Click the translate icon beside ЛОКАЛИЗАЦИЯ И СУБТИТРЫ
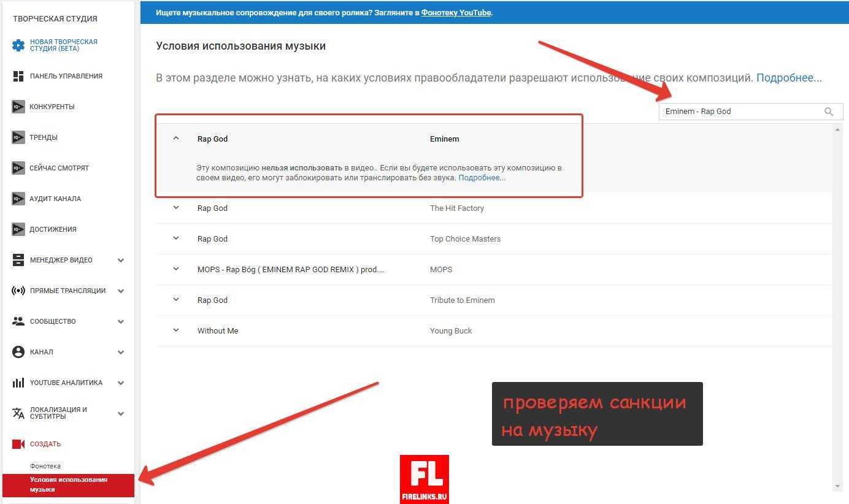Screen dimensions: 849x504 pyautogui.click(x=18, y=413)
